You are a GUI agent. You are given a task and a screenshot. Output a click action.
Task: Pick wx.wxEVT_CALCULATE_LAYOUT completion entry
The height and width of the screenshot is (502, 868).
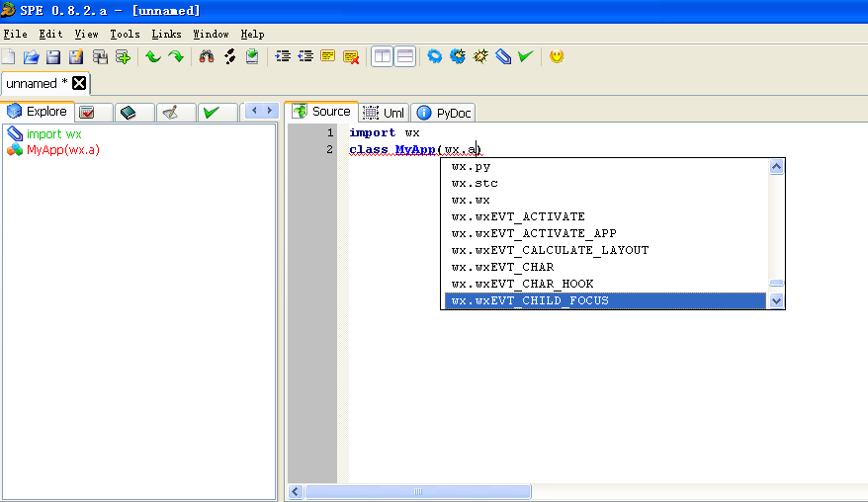606,250
